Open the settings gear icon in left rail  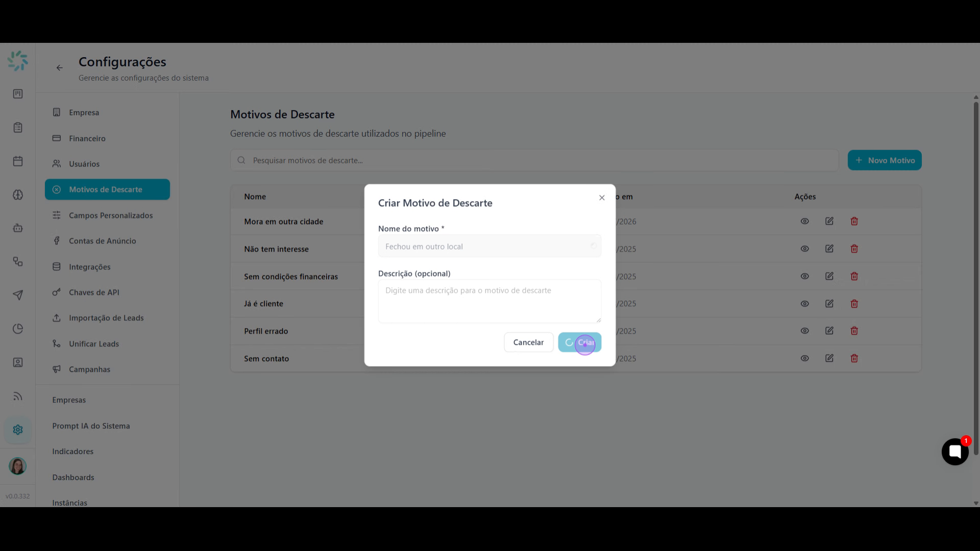pos(18,430)
